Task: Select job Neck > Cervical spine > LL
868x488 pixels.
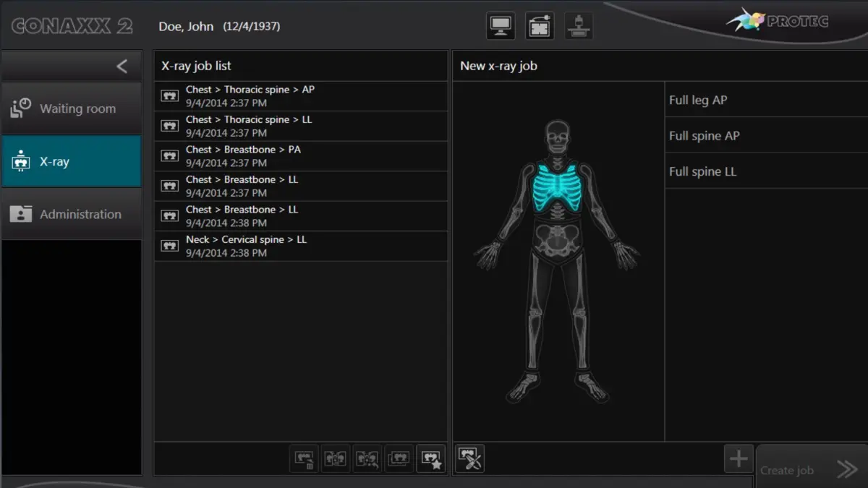Action: [x=301, y=246]
